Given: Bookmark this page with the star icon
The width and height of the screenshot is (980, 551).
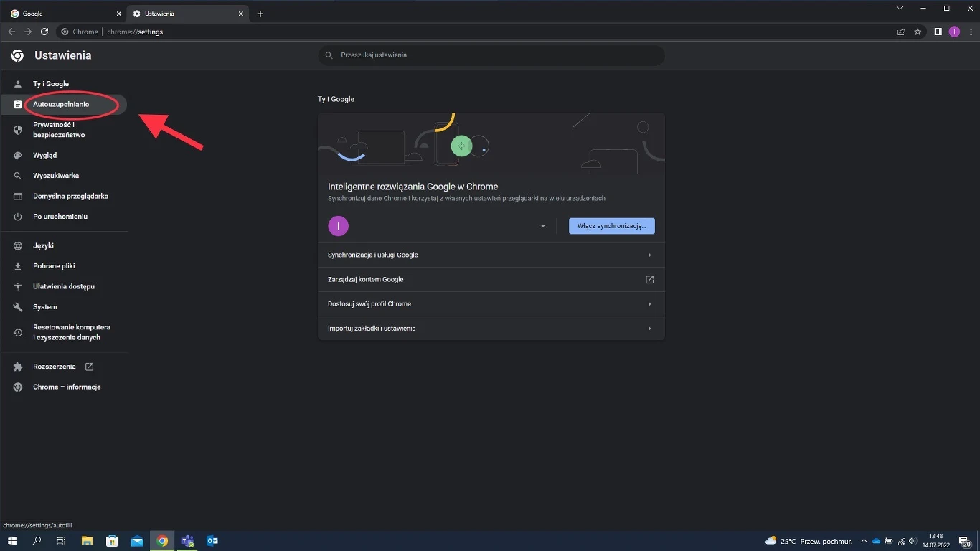Looking at the screenshot, I should click(918, 32).
